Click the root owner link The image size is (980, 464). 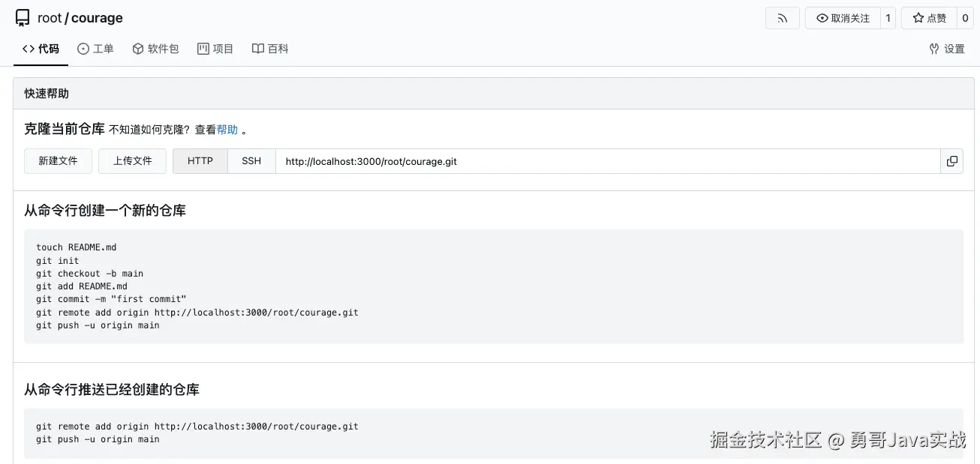[50, 18]
